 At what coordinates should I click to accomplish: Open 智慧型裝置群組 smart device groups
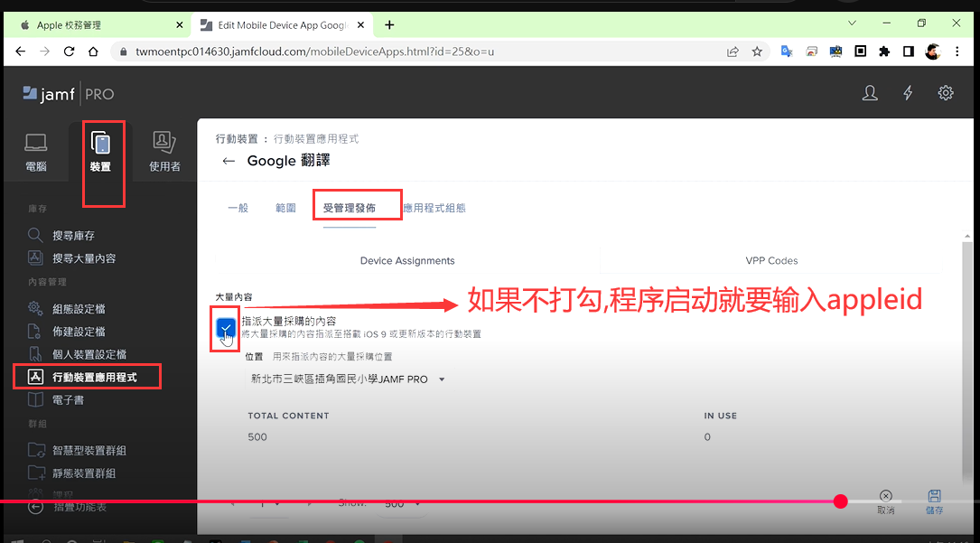[77, 451]
